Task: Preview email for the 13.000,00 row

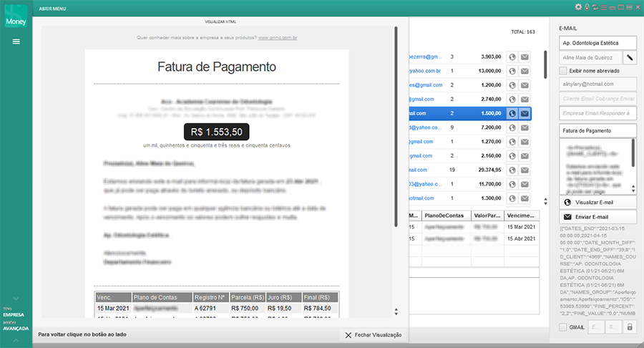Action: point(512,71)
